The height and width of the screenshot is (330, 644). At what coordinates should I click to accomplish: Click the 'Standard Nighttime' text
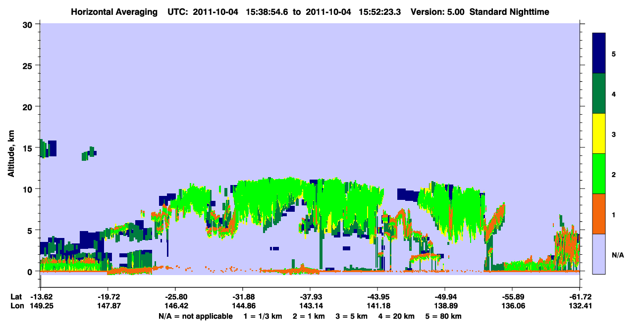point(509,11)
